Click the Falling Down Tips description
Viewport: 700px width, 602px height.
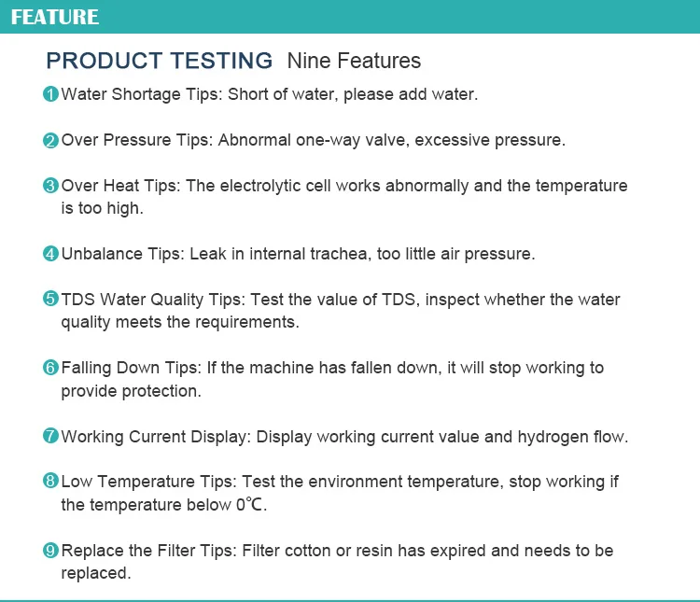pyautogui.click(x=332, y=379)
